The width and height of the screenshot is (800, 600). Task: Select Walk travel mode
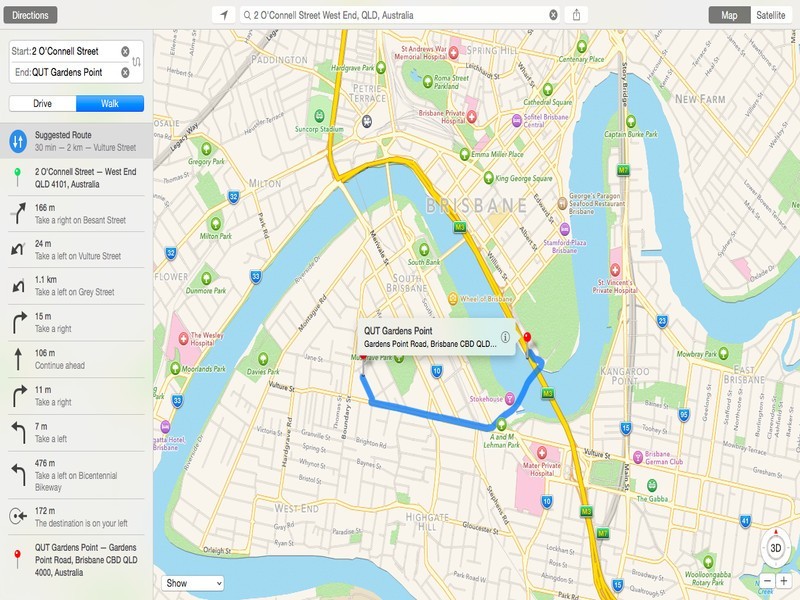110,104
